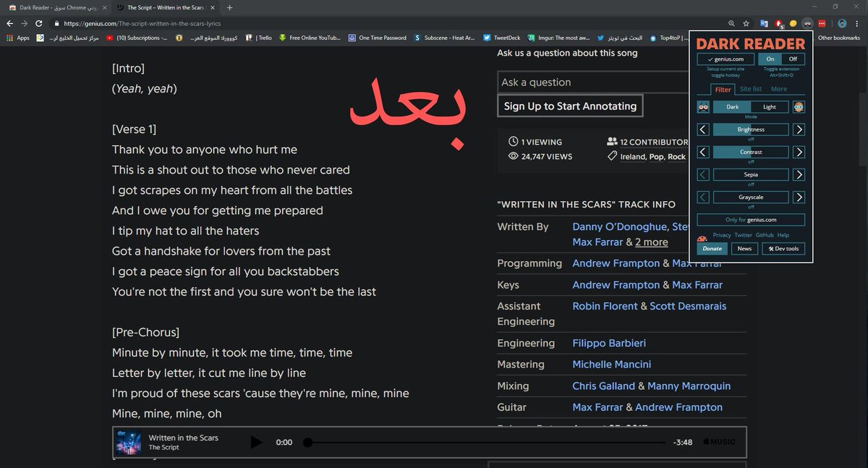Increase Grayscale with right arrow
Viewport: 868px width, 468px height.
pyautogui.click(x=799, y=197)
